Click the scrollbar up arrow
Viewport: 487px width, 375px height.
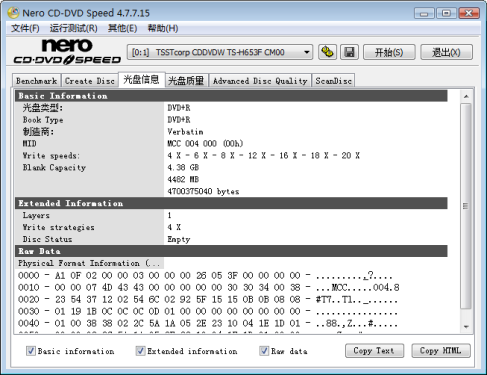[466, 97]
